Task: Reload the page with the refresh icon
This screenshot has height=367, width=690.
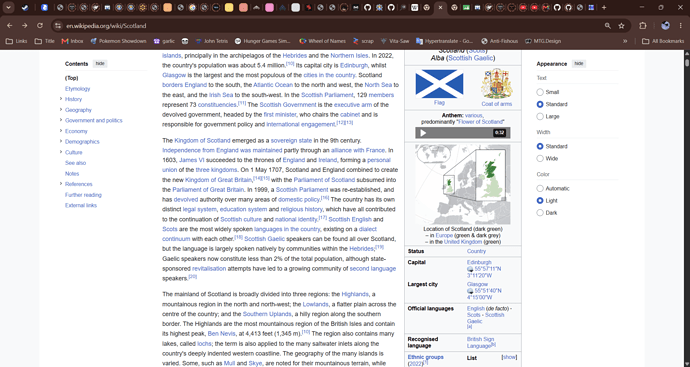Action: pos(40,26)
